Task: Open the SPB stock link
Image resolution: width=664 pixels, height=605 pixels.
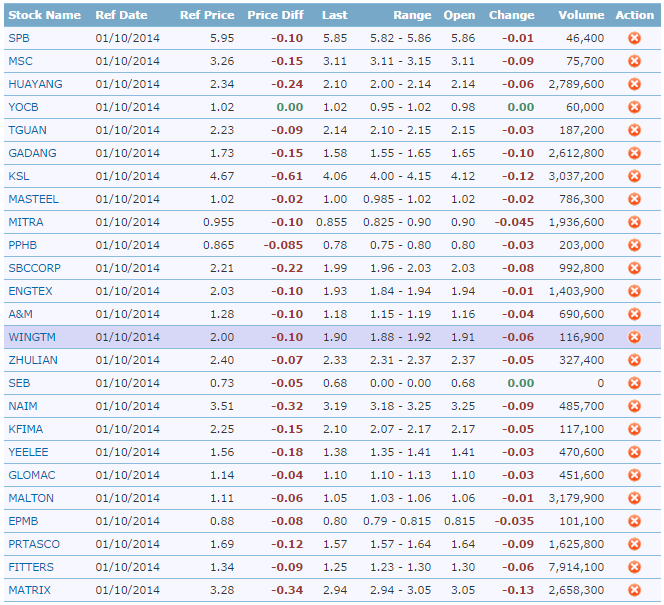Action: coord(19,38)
